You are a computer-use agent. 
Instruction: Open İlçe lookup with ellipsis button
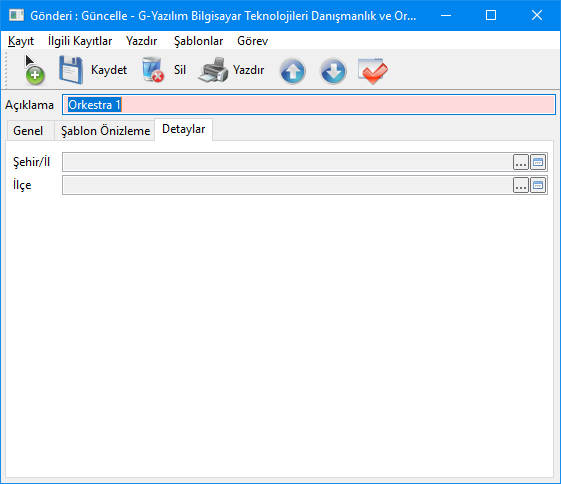(x=521, y=185)
